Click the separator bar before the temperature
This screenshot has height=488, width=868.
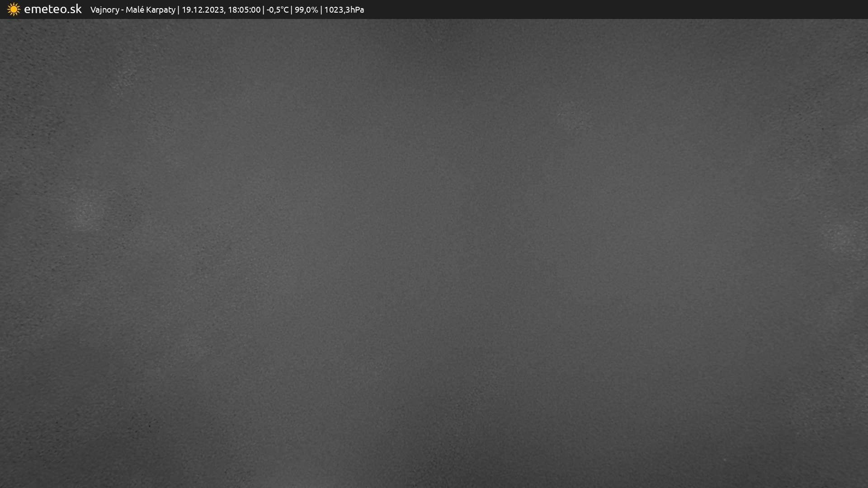point(264,10)
